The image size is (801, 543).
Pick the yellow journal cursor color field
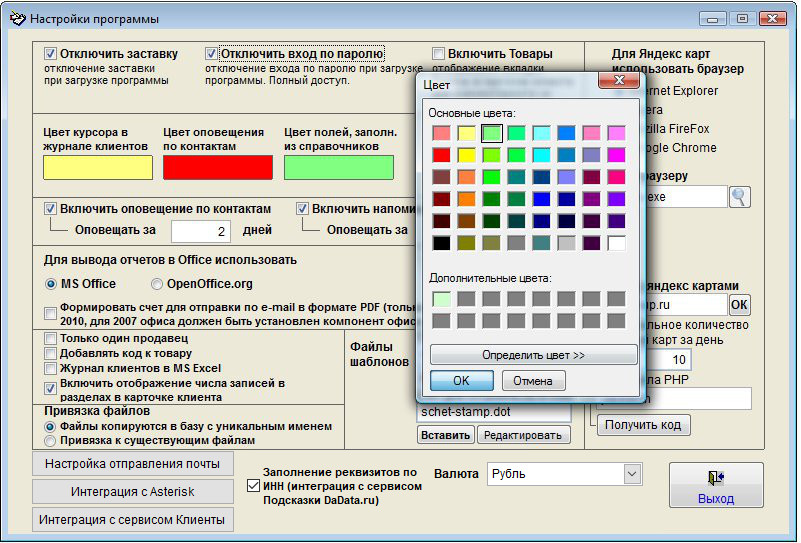(98, 167)
